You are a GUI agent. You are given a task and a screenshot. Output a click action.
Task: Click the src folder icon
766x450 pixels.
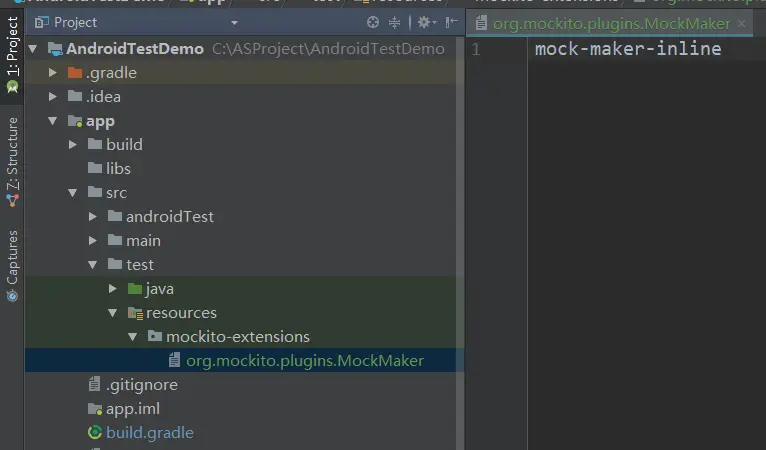[x=95, y=192]
